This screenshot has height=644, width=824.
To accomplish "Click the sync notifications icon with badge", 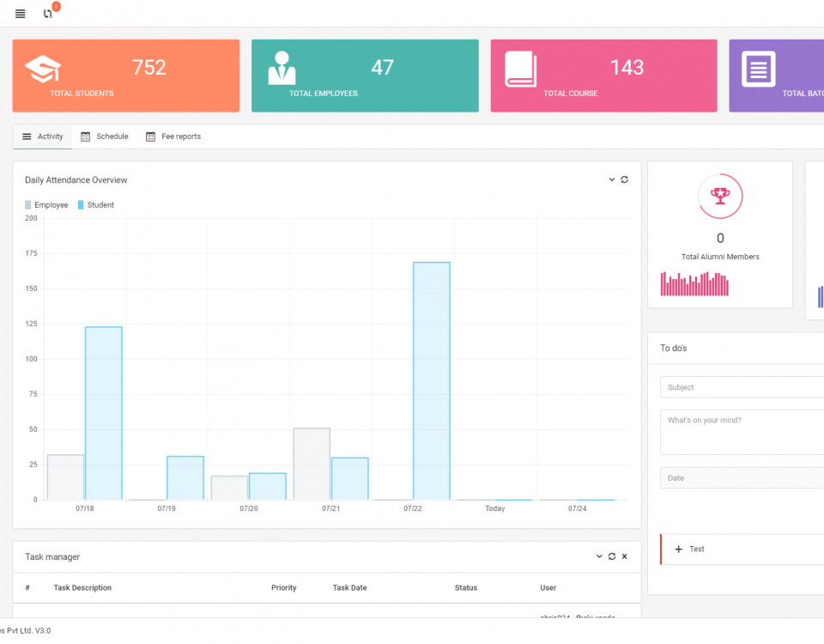I will point(49,14).
